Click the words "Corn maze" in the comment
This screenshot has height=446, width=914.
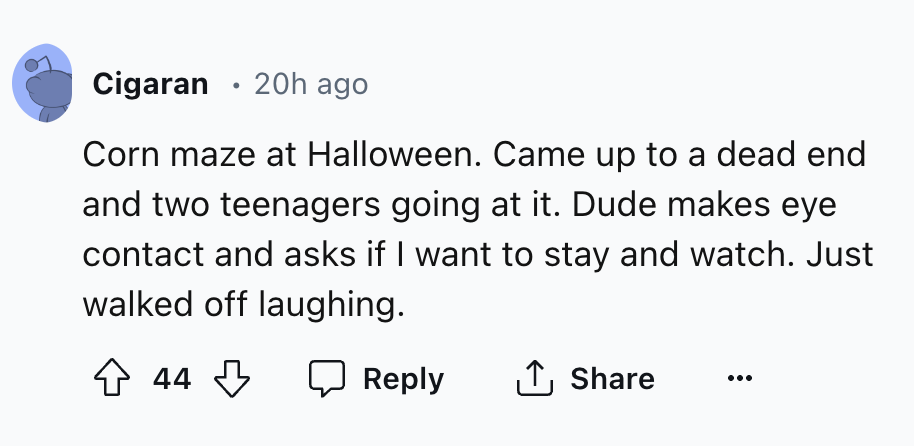coord(160,156)
